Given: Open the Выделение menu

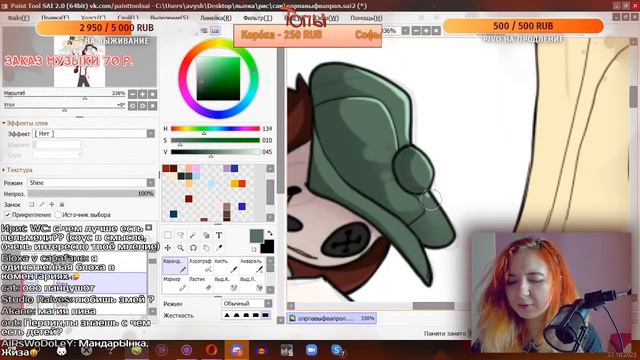Looking at the screenshot, I should 169,18.
